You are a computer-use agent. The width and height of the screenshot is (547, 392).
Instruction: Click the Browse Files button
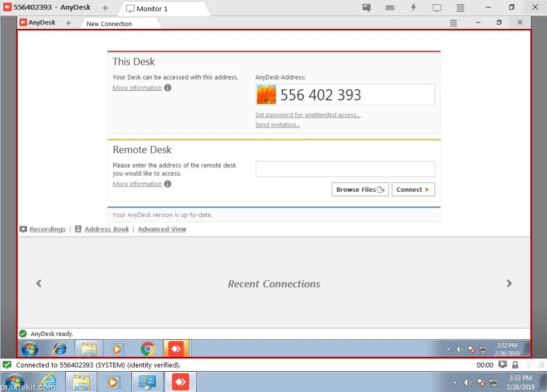click(x=360, y=190)
